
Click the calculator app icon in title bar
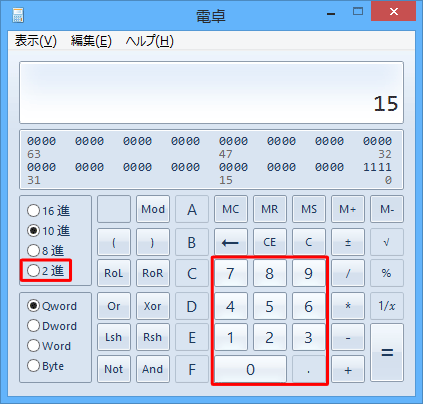pos(18,15)
